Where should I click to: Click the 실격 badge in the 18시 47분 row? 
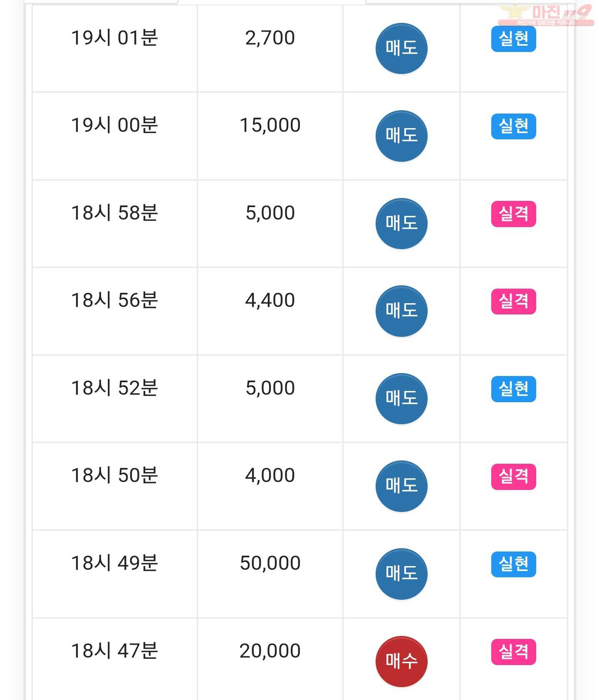pos(513,652)
